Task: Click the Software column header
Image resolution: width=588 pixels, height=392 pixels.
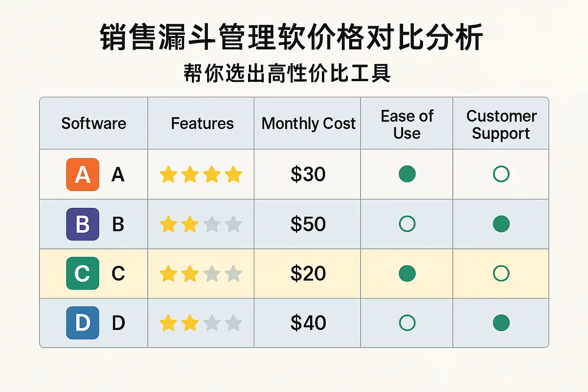Action: [x=94, y=123]
